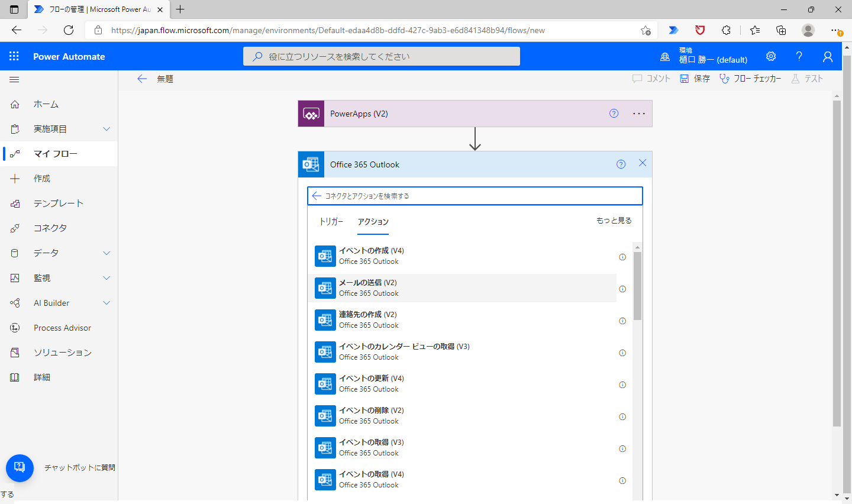The image size is (852, 504).
Task: Close the Office 365 Outlook action picker
Action: pos(643,163)
